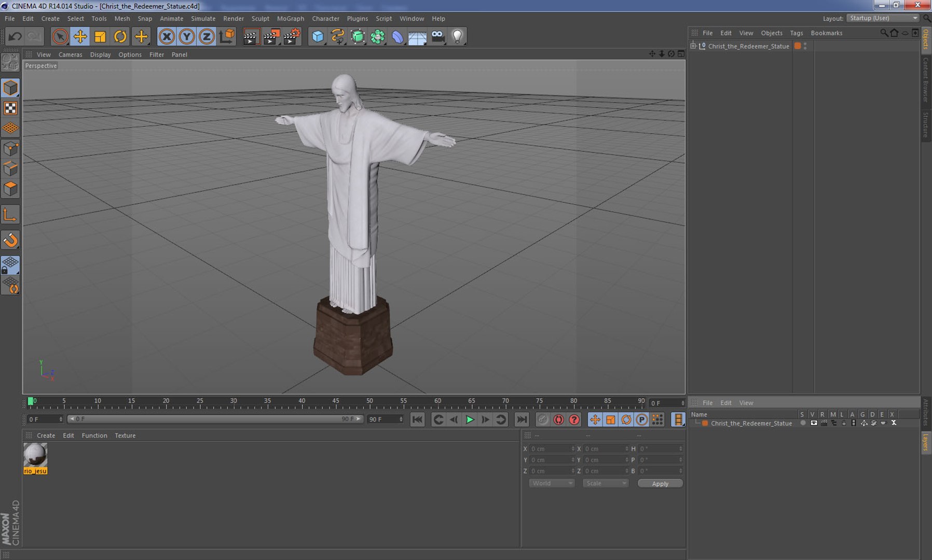932x560 pixels.
Task: Click the timeline range slider bar
Action: 215,419
